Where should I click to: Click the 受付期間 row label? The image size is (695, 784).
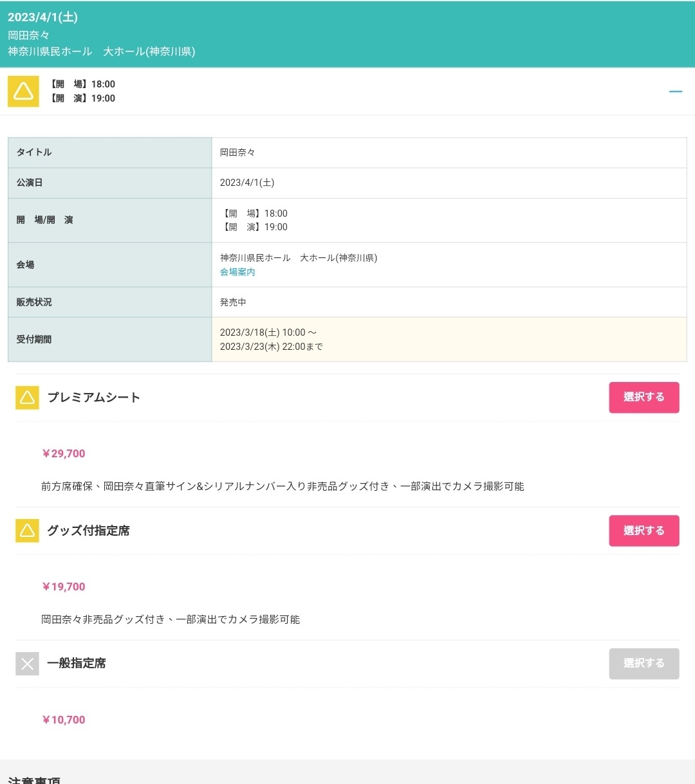[x=34, y=340]
